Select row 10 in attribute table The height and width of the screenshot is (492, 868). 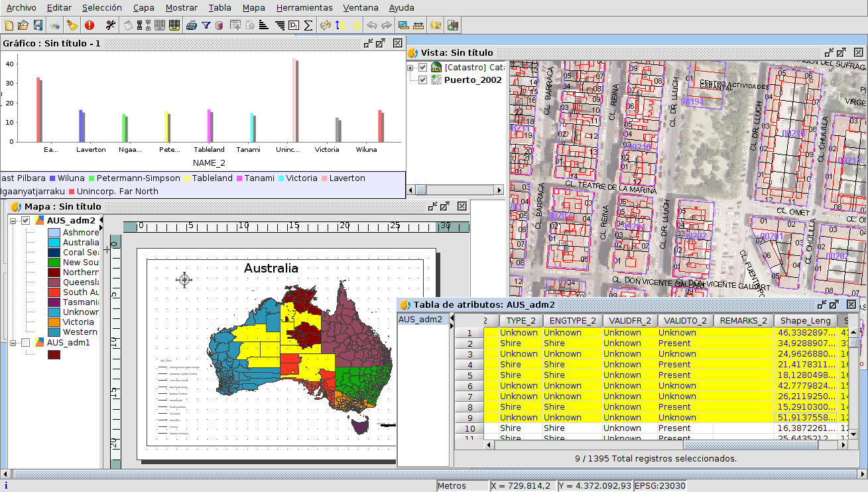point(469,428)
